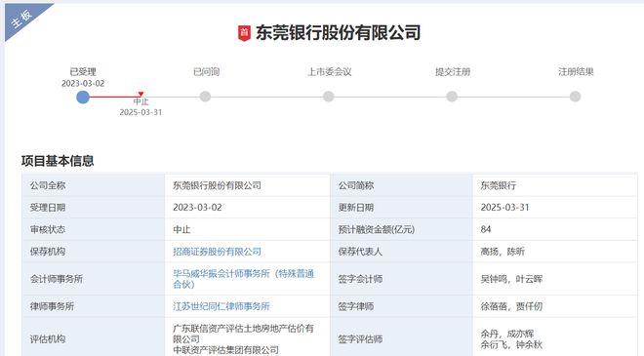The height and width of the screenshot is (356, 644).
Task: Click the 公司简称 value 东莞银行
Action: 499,185
